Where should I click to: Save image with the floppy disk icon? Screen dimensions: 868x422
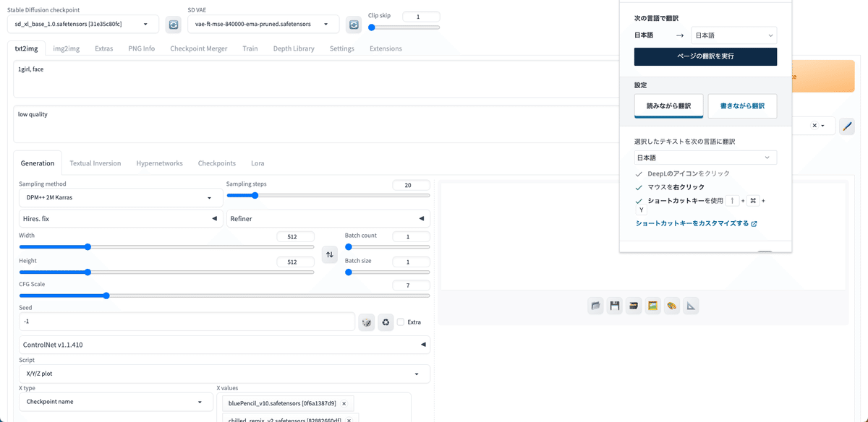[615, 306]
